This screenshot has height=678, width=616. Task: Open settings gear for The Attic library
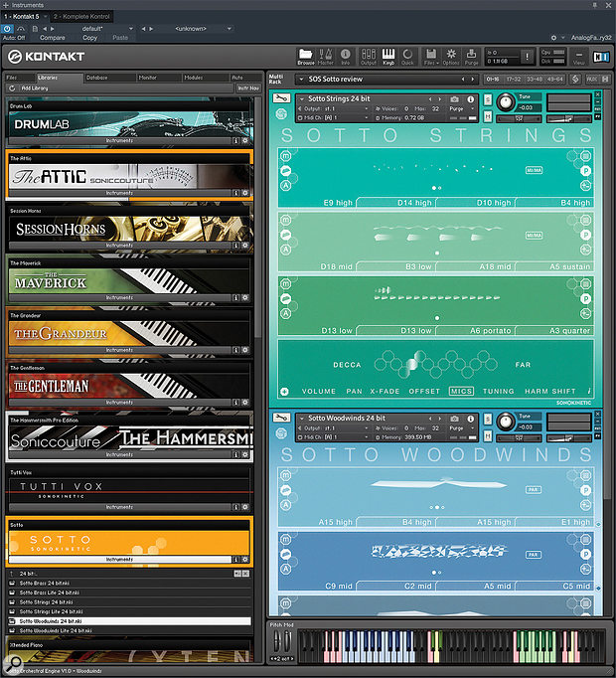coord(245,193)
